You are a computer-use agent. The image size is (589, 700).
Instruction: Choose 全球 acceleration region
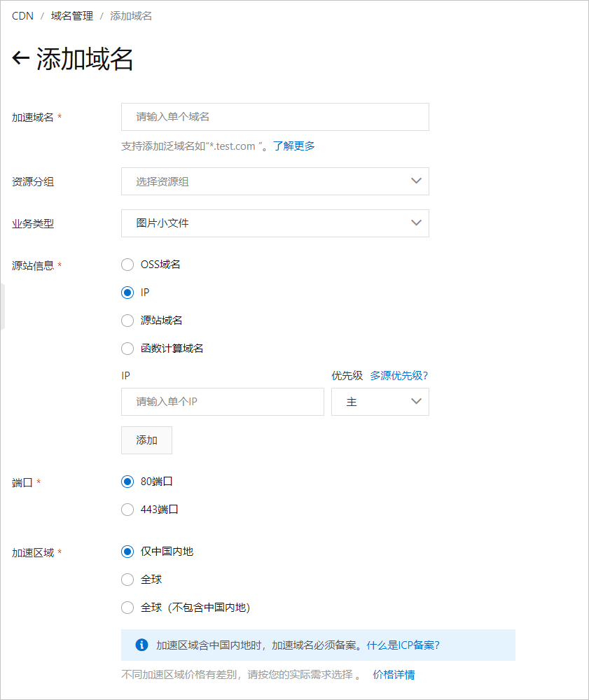pos(127,580)
